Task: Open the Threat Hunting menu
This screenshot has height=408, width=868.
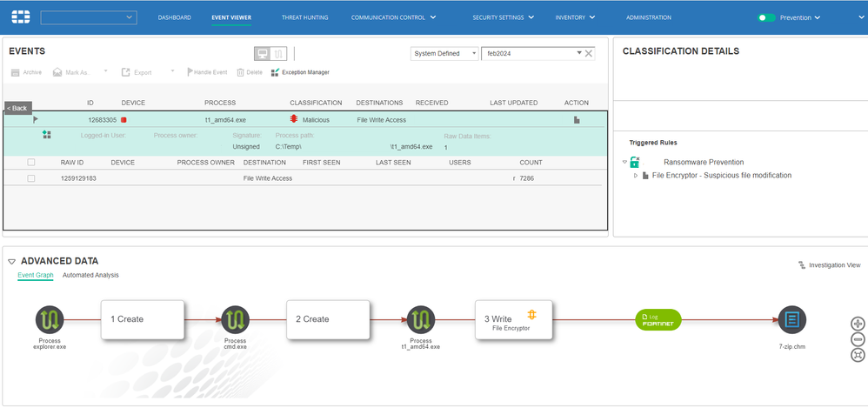Action: (x=304, y=17)
